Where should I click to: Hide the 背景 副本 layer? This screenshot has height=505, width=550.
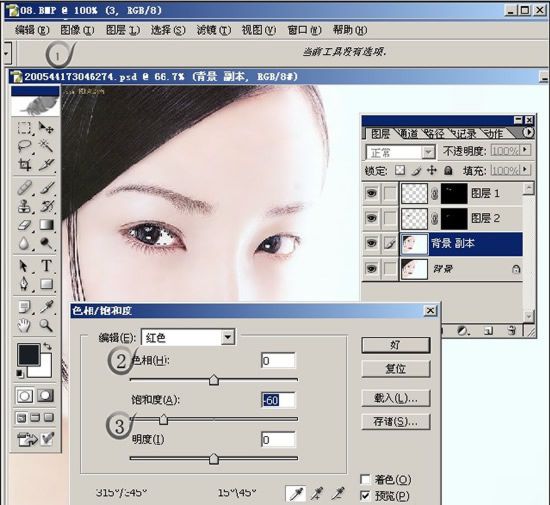click(x=371, y=243)
